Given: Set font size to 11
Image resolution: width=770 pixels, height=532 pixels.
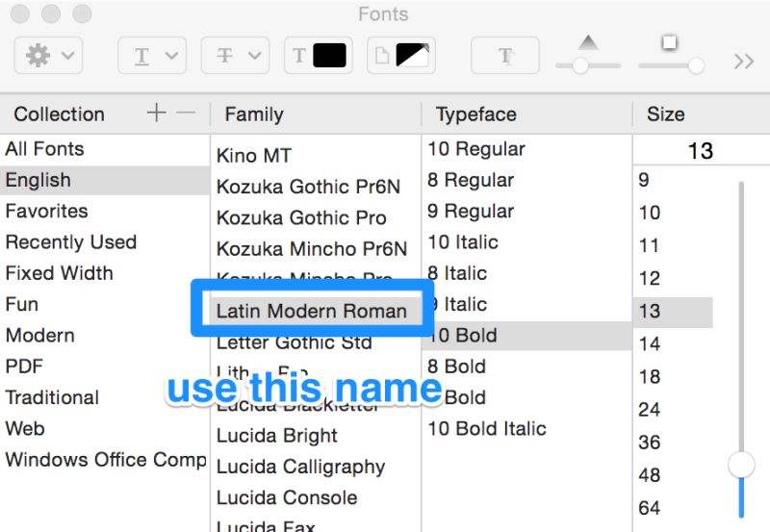Looking at the screenshot, I should click(673, 245).
